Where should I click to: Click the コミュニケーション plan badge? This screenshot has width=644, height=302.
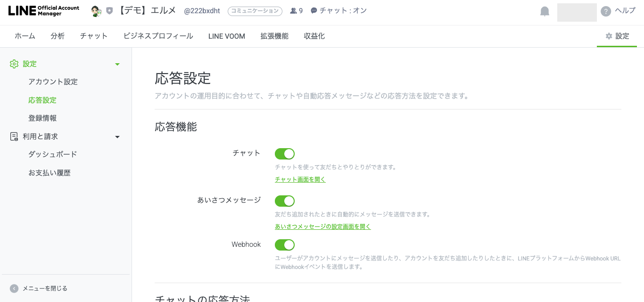point(255,11)
